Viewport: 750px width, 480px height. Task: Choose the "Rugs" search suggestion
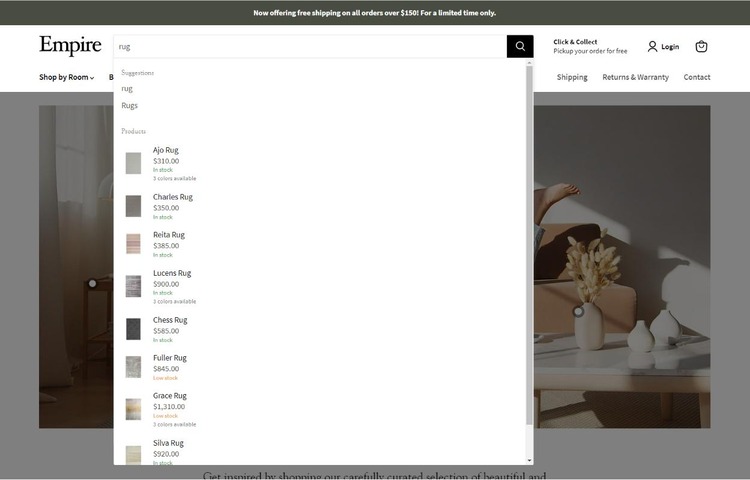(130, 105)
